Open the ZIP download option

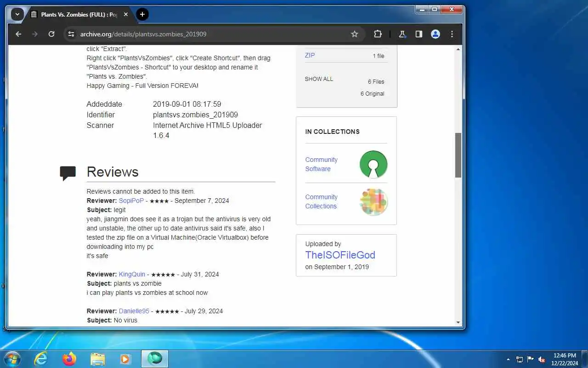click(310, 55)
